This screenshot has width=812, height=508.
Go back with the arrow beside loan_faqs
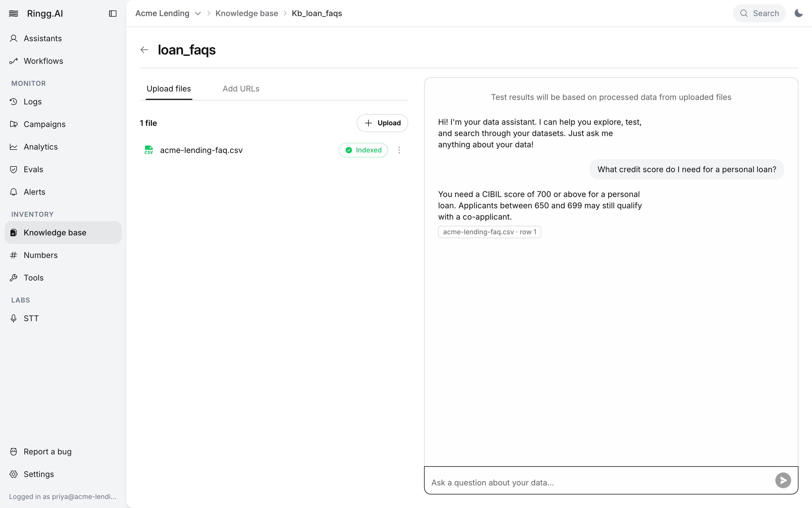coord(144,50)
